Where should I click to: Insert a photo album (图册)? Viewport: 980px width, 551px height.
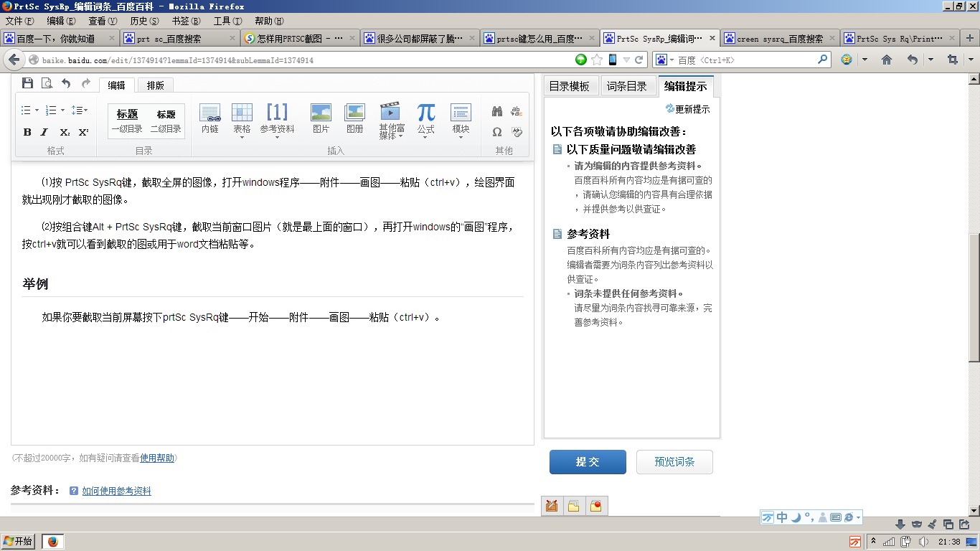(x=354, y=119)
